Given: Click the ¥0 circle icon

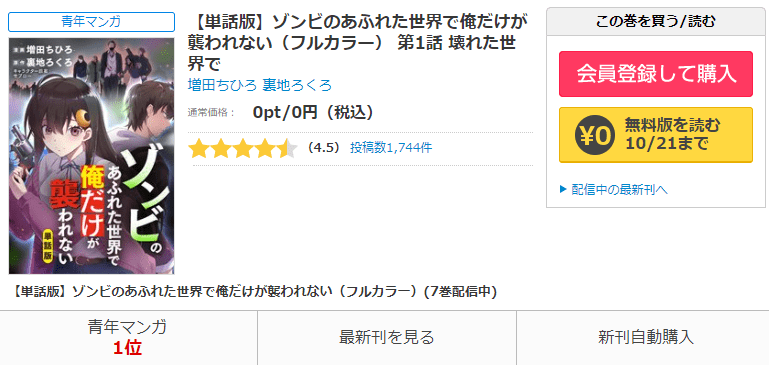Looking at the screenshot, I should click(x=595, y=135).
